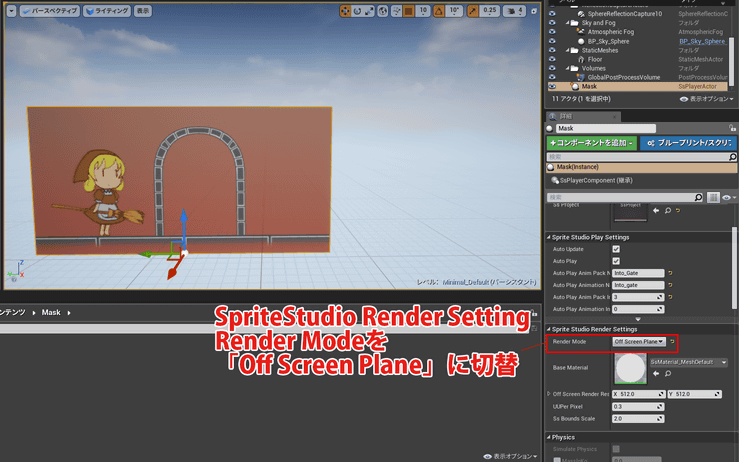Image resolution: width=739 pixels, height=462 pixels.
Task: Select the translate gizmo tool
Action: pos(345,10)
